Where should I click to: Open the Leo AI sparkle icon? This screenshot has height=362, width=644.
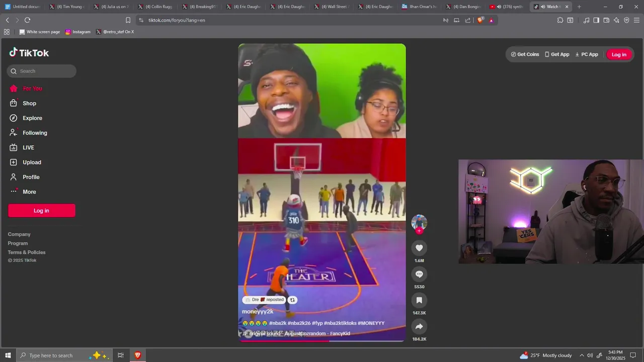(x=616, y=20)
